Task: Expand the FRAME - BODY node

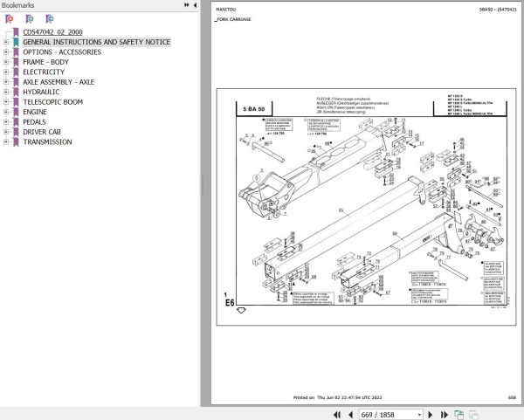Action: tap(6, 62)
